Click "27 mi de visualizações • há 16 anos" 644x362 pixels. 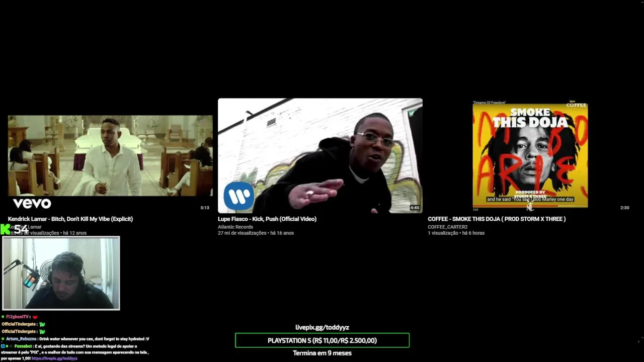256,233
